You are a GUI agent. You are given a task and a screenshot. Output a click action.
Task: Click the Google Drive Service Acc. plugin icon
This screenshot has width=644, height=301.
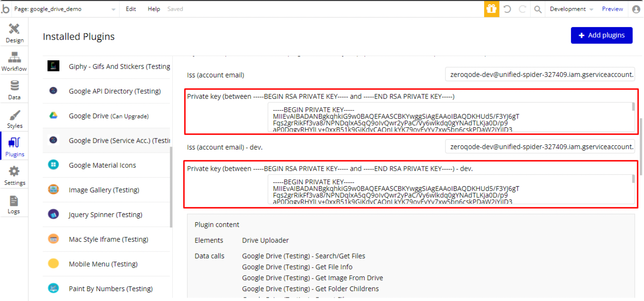tap(53, 140)
